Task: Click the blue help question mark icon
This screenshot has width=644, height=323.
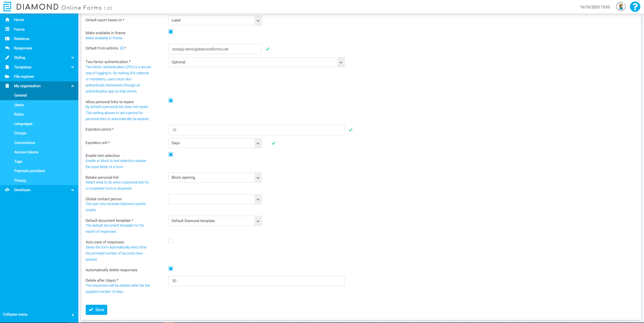Action: (635, 7)
